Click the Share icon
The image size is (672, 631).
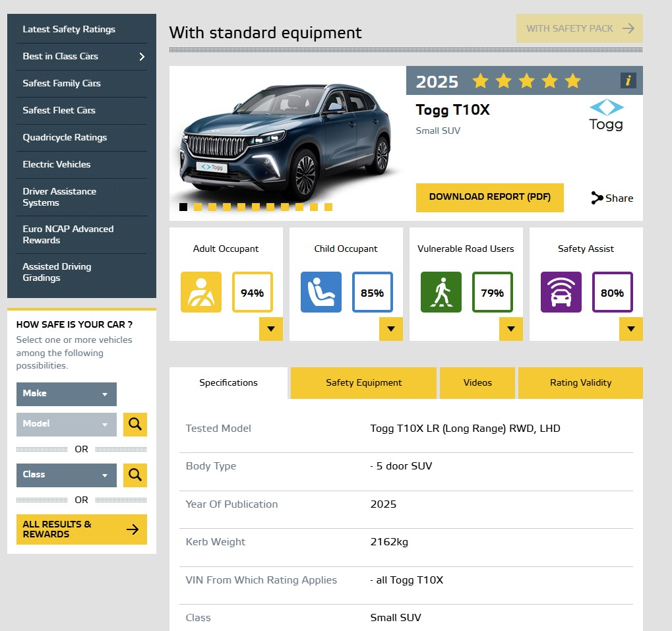(597, 198)
